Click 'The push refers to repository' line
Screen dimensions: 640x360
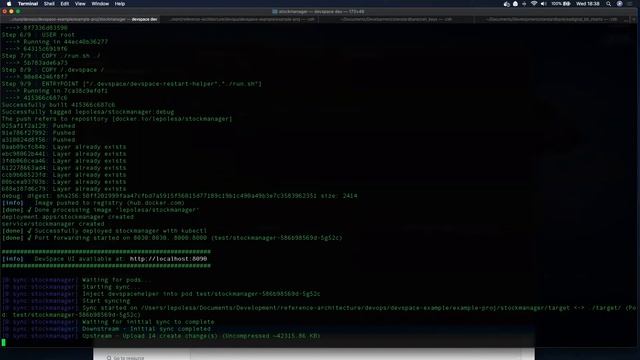[x=117, y=119]
